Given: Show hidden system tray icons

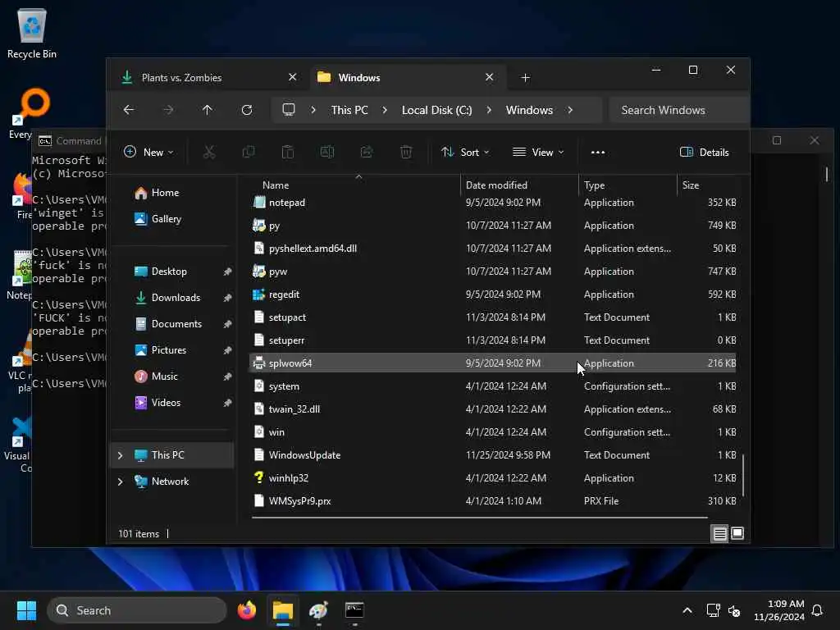Looking at the screenshot, I should pyautogui.click(x=687, y=610).
